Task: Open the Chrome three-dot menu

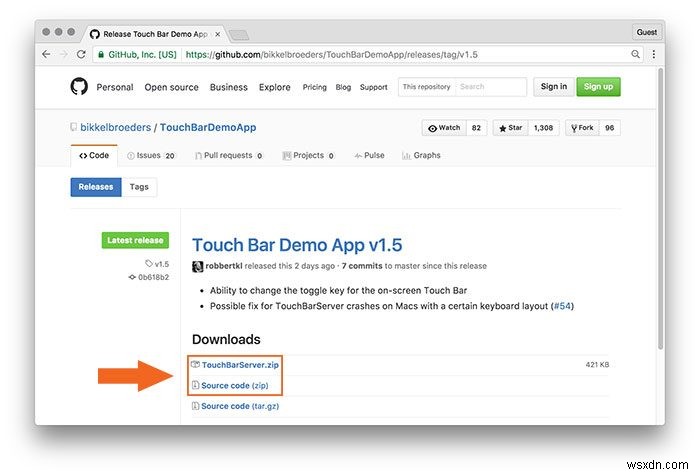Action: (x=652, y=54)
